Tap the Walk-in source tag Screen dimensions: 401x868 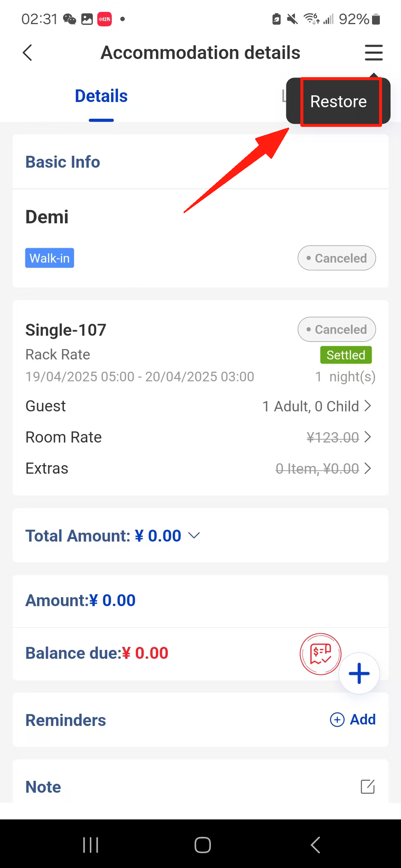click(x=50, y=258)
